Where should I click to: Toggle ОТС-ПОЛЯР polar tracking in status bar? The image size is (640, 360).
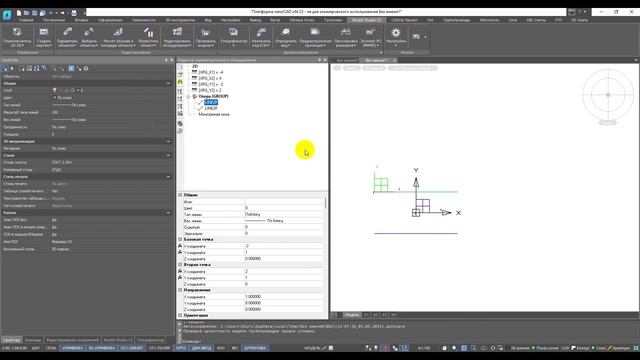(159, 348)
